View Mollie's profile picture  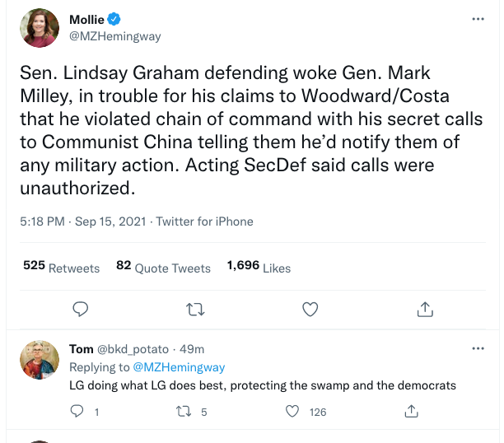coord(39,28)
